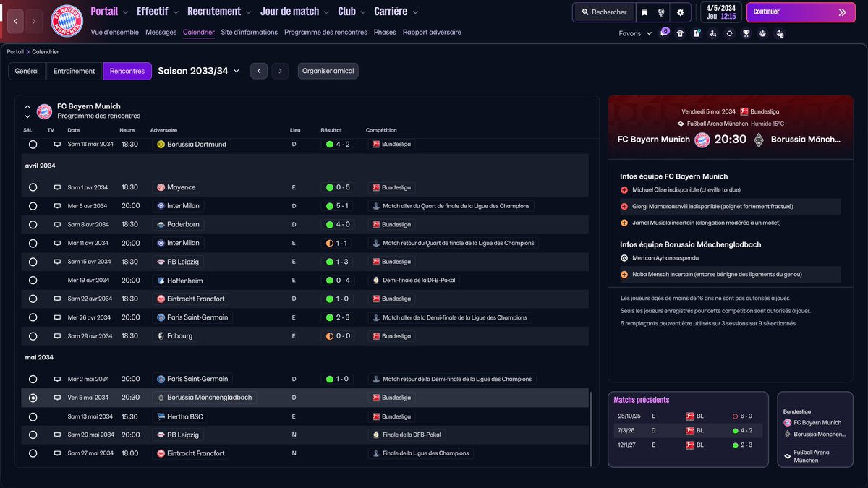Click the Inter Milan badge on 5 avr 2034
This screenshot has width=868, height=488.
click(x=161, y=206)
